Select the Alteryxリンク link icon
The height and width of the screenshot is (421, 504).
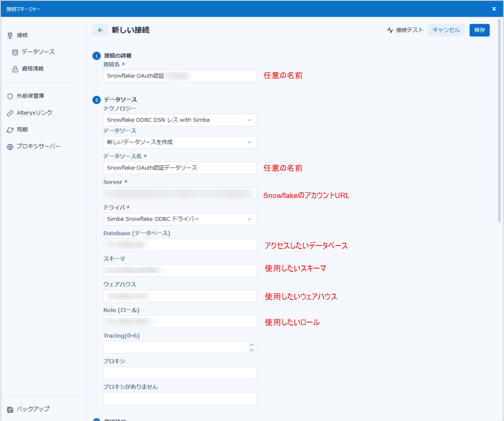point(10,113)
